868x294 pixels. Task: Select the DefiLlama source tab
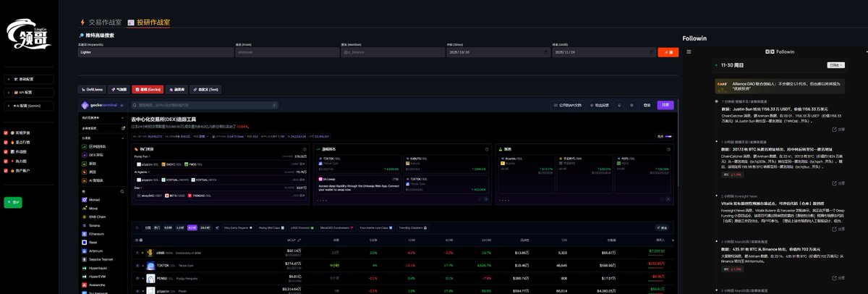pyautogui.click(x=92, y=90)
